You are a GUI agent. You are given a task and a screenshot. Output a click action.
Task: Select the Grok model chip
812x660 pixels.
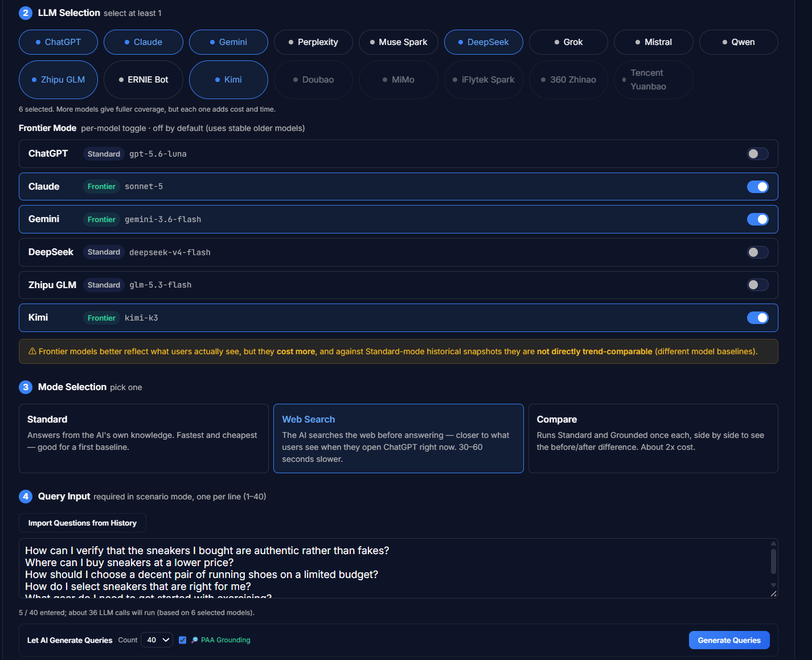click(x=568, y=42)
